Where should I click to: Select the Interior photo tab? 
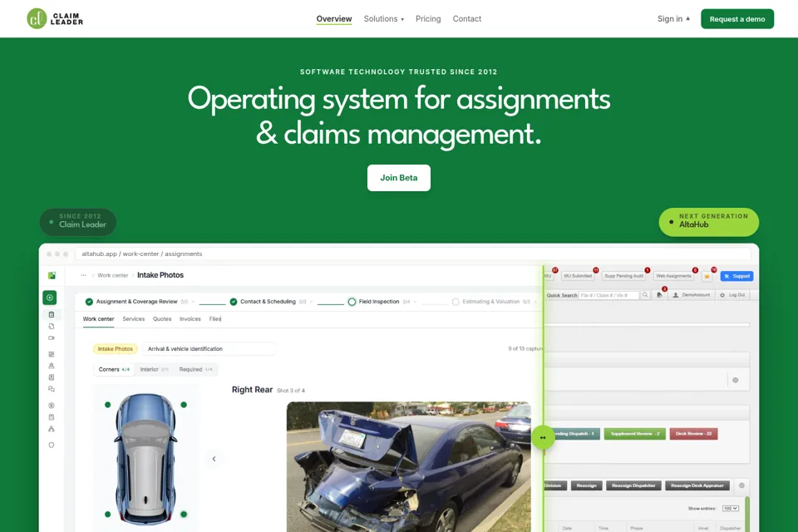(x=154, y=370)
